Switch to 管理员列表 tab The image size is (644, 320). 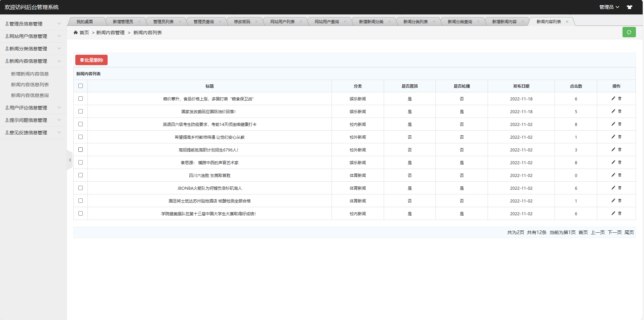(163, 21)
